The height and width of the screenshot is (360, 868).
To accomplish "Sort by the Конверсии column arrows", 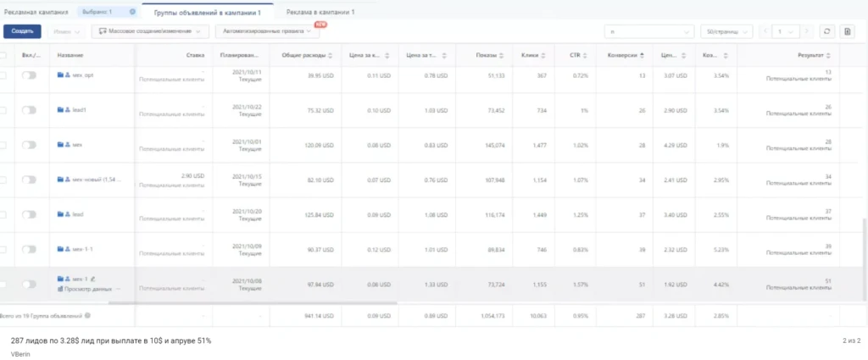I will click(x=643, y=55).
